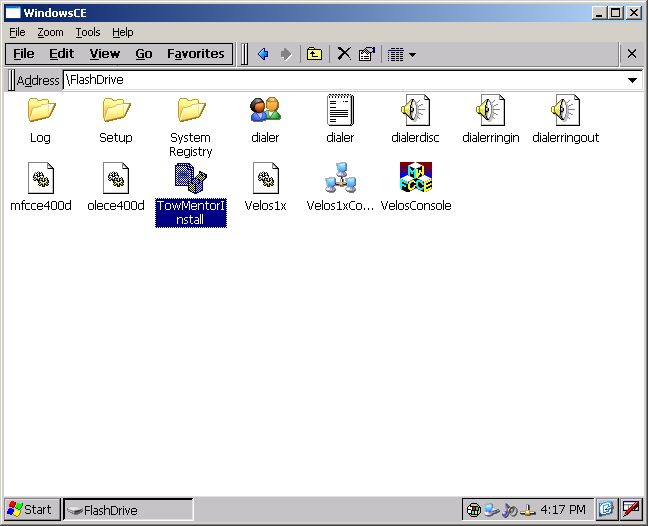Open the Edit menu
The width and height of the screenshot is (648, 526).
pyautogui.click(x=61, y=54)
